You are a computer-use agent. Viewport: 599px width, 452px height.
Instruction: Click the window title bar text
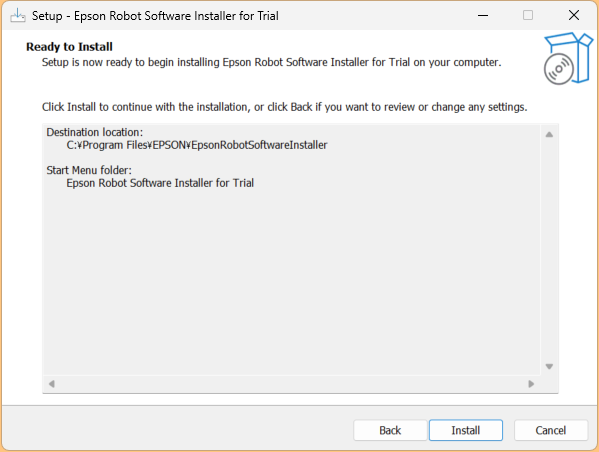[x=155, y=16]
